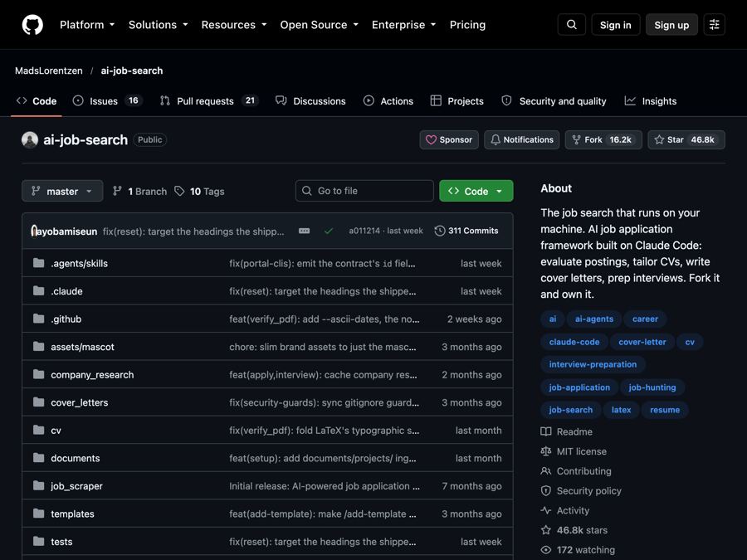
Task: Open the 'feat(setup): add documents/projects/' commit message
Action: [323, 458]
